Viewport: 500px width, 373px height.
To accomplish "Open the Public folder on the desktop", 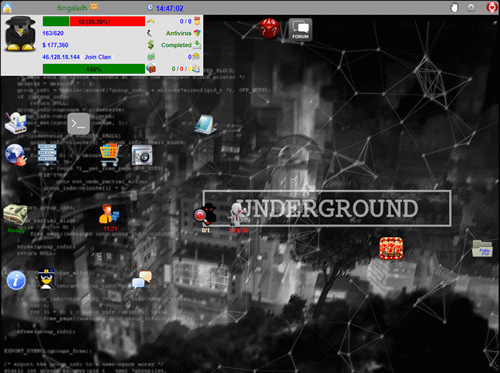I will (x=482, y=249).
